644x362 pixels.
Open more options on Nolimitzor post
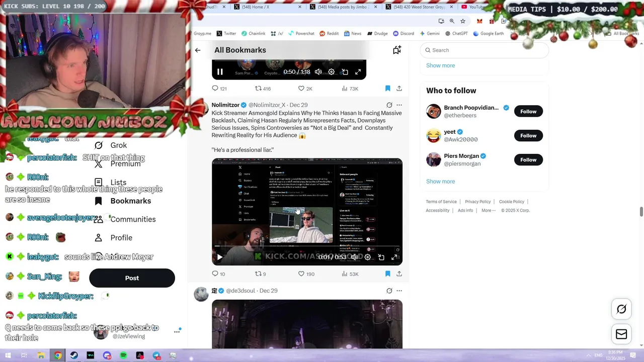(x=399, y=105)
